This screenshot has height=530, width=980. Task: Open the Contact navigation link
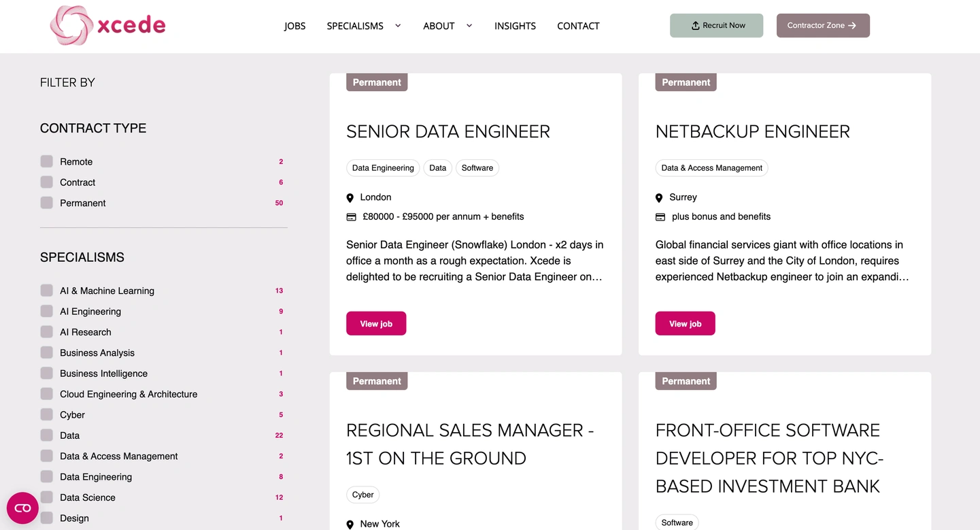tap(578, 26)
